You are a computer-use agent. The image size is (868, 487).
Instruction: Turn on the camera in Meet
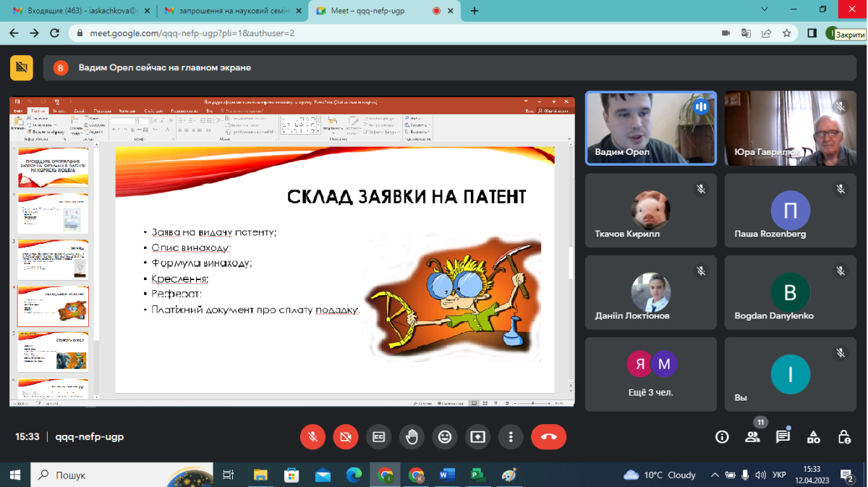point(346,437)
